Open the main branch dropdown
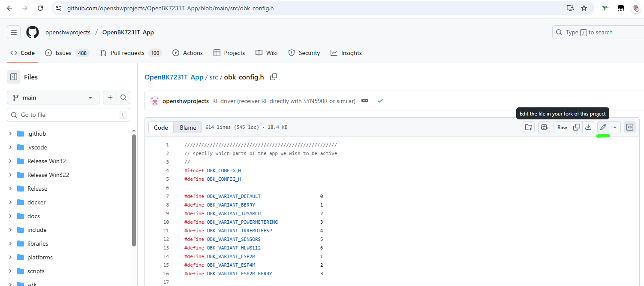The height and width of the screenshot is (286, 644). 53,97
